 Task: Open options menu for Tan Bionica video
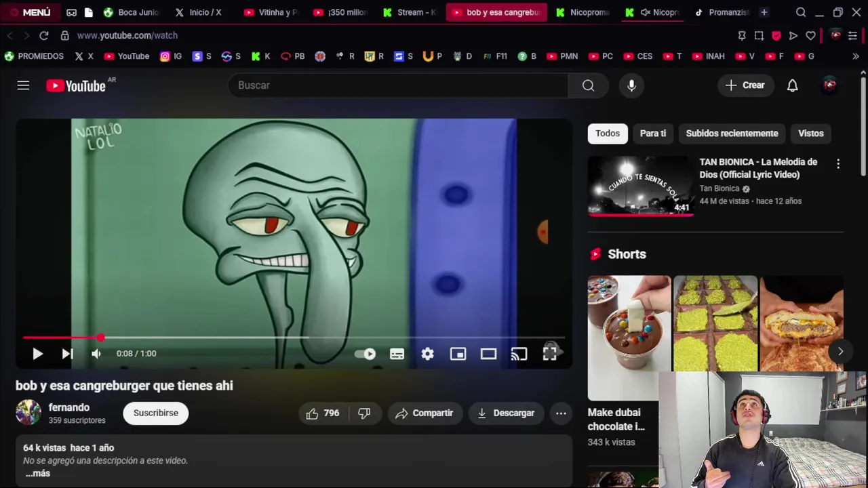(838, 164)
